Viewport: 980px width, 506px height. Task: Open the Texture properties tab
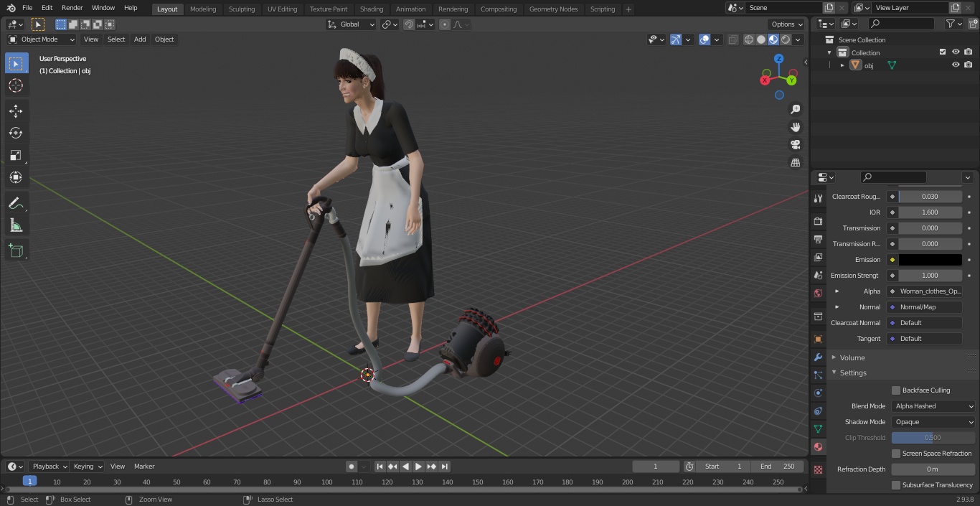tap(818, 469)
